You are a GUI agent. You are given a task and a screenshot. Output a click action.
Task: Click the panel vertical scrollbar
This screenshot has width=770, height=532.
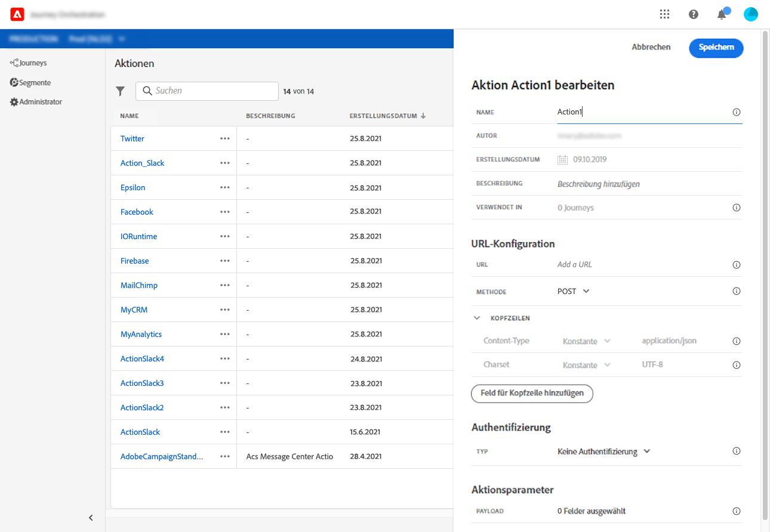pyautogui.click(x=765, y=274)
